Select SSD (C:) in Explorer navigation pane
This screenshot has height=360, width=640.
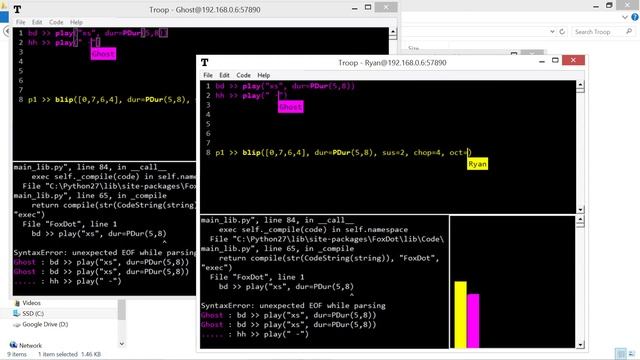point(33,313)
